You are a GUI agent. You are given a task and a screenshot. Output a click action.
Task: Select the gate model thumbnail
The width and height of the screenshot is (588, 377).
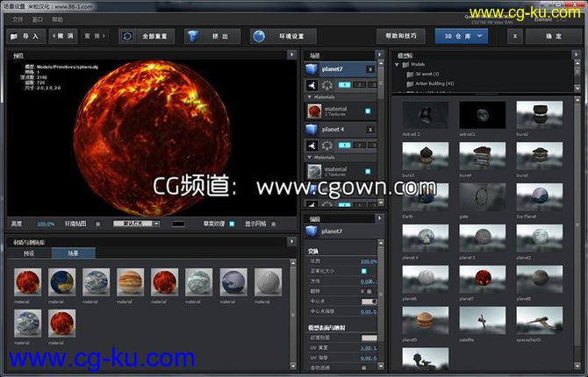483,198
